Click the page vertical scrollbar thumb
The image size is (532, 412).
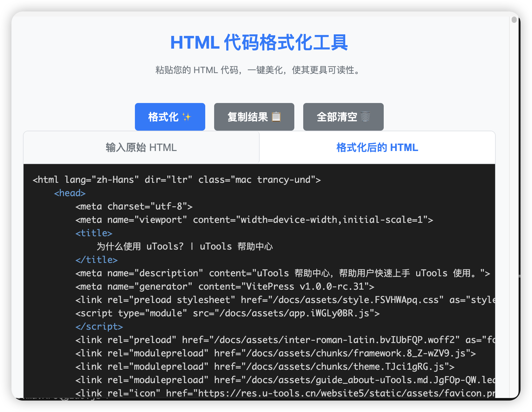pyautogui.click(x=514, y=20)
